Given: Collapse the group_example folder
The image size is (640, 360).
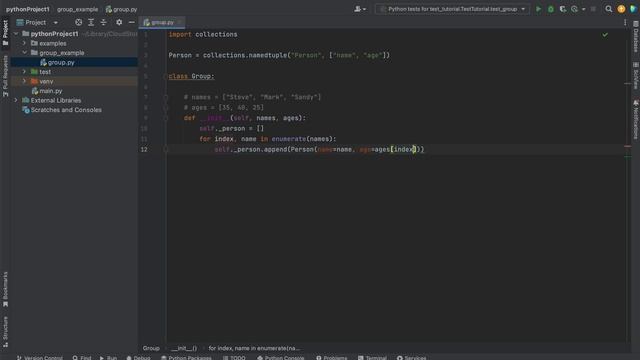Looking at the screenshot, I should pos(24,53).
